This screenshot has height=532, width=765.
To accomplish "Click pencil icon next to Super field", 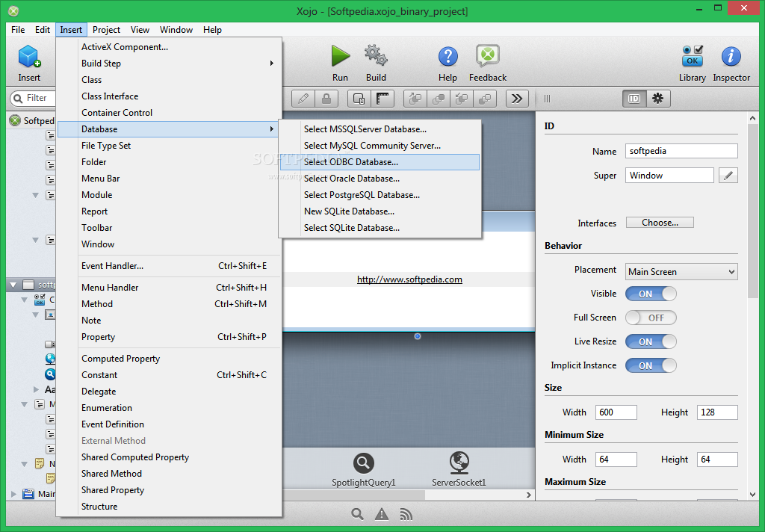I will coord(728,176).
